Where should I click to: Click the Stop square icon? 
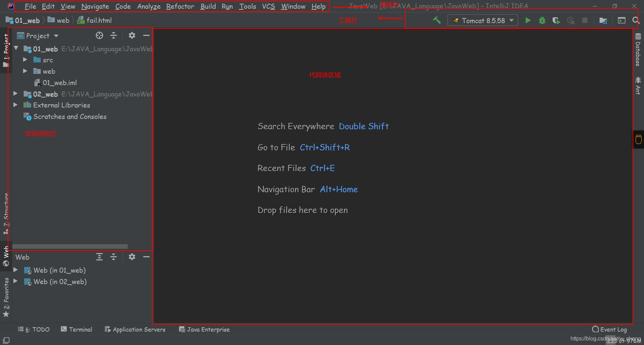coord(585,20)
